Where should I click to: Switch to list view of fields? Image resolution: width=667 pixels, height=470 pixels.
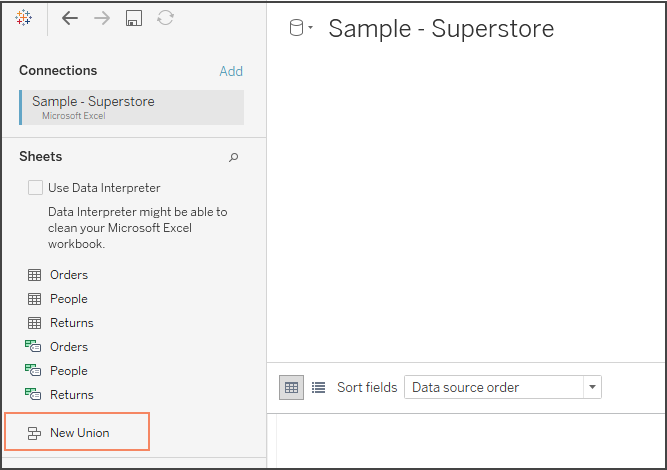(318, 387)
